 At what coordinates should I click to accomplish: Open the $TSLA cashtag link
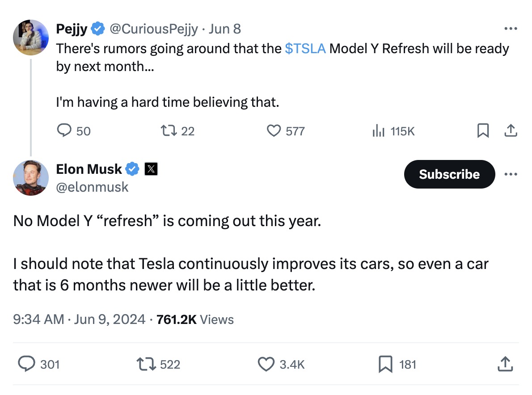[x=305, y=49]
